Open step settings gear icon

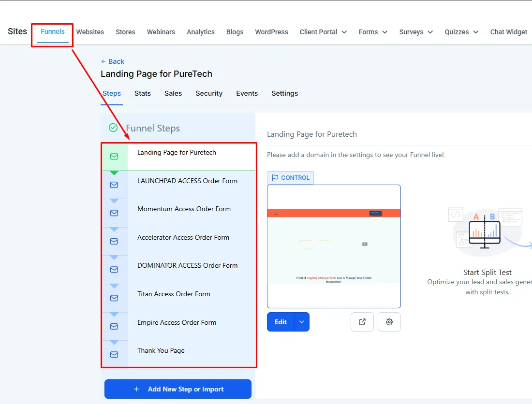coord(389,322)
